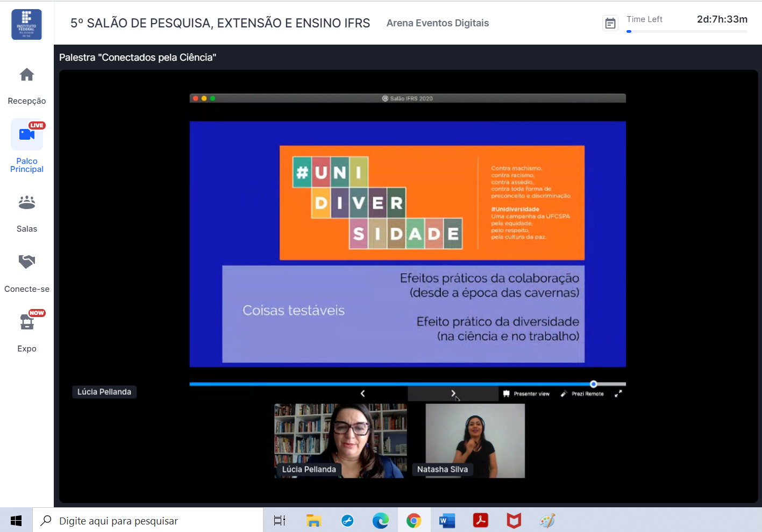Click the Instituto Federal logo

coord(26,24)
